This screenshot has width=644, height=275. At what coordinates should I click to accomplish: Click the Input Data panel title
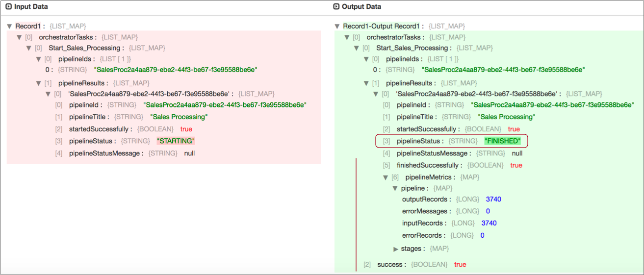tap(31, 7)
